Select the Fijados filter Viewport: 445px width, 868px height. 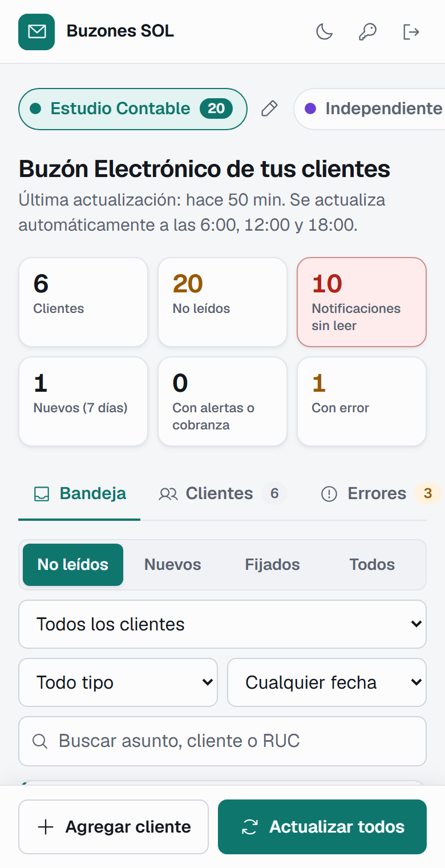(x=273, y=565)
